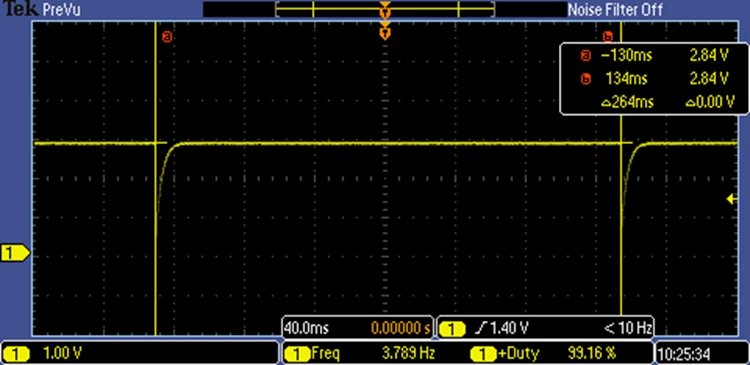Click cursor a voltage reading 2.84 V

(709, 55)
